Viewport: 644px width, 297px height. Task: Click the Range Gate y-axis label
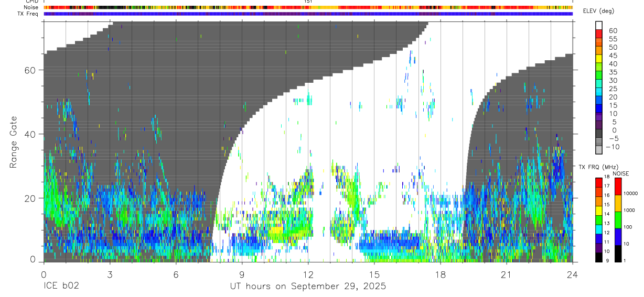(14, 142)
